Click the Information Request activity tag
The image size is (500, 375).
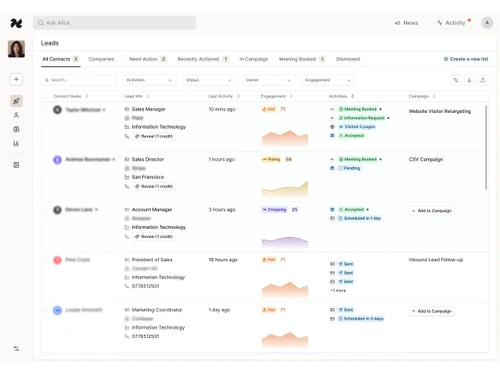361,118
